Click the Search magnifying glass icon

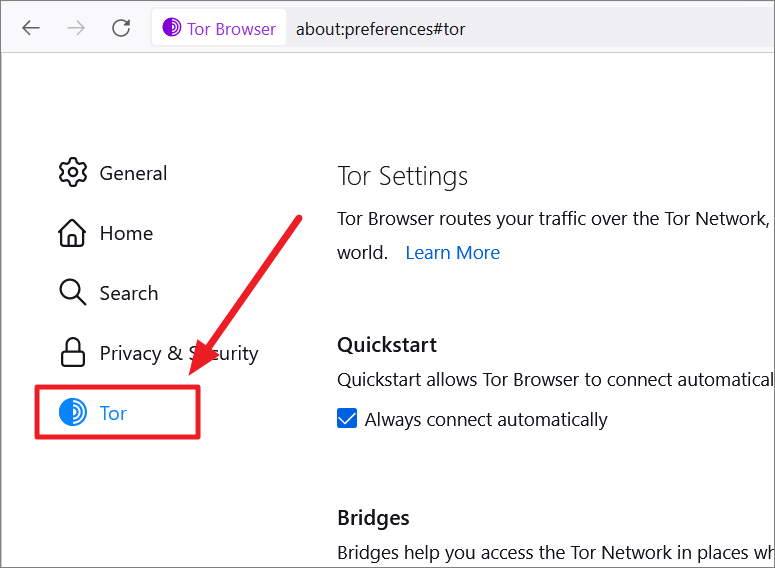(73, 292)
